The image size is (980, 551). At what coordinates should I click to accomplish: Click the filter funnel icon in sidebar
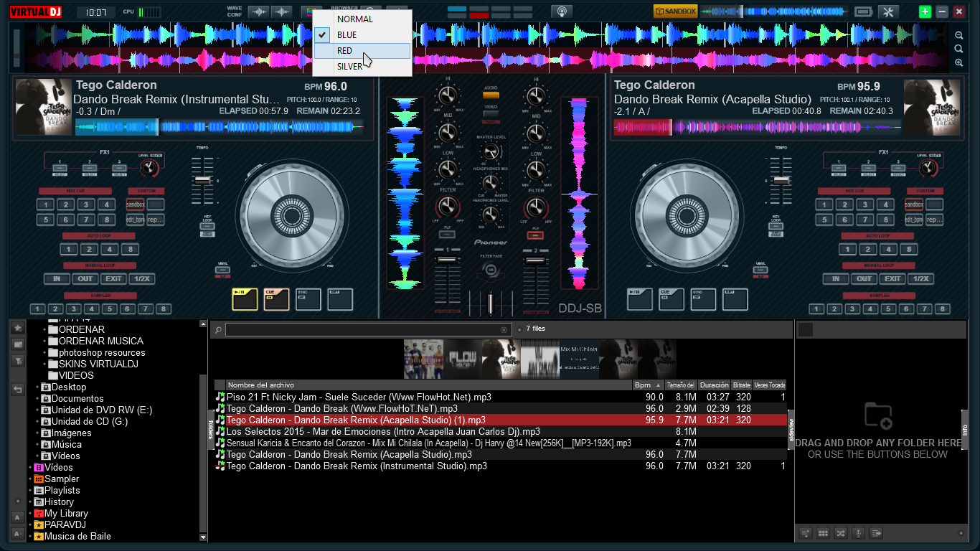click(x=18, y=361)
